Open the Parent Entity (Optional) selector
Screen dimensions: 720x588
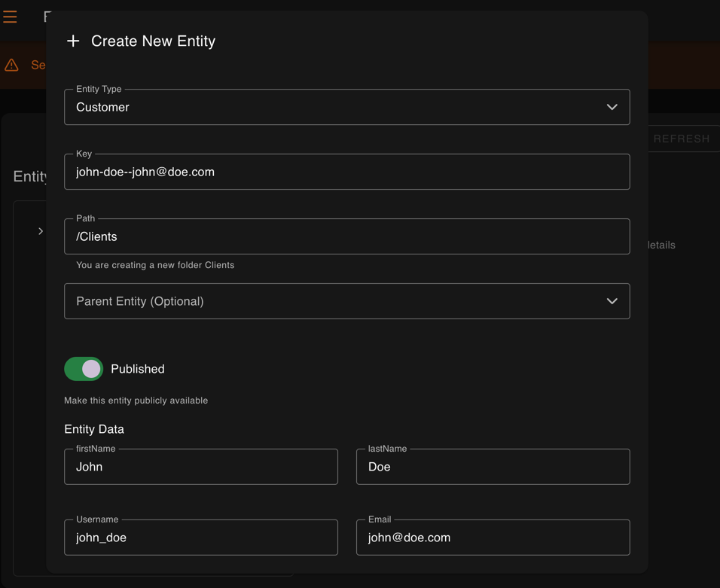pyautogui.click(x=346, y=300)
